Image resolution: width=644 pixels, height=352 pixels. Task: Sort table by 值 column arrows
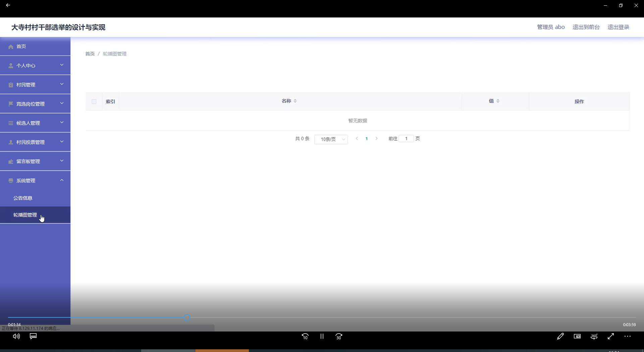pos(498,101)
